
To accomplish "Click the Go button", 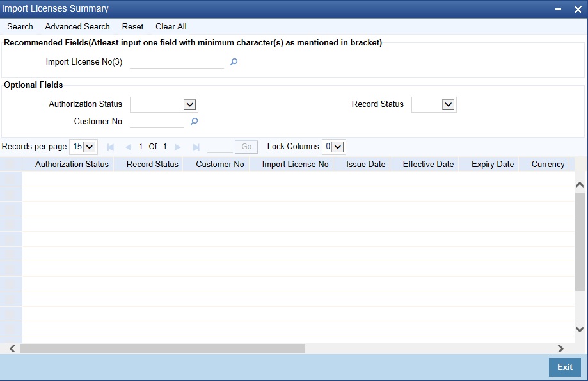I will 246,147.
